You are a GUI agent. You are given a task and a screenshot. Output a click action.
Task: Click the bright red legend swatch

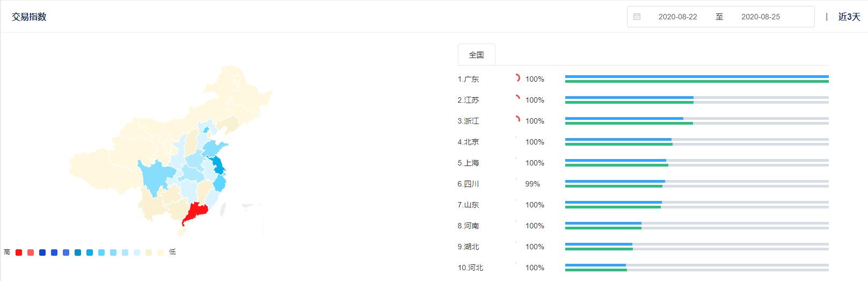(19, 252)
